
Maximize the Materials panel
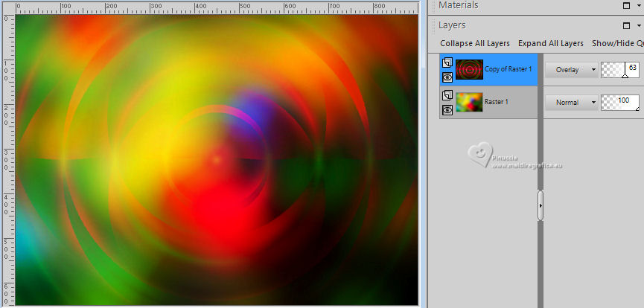pyautogui.click(x=626, y=5)
